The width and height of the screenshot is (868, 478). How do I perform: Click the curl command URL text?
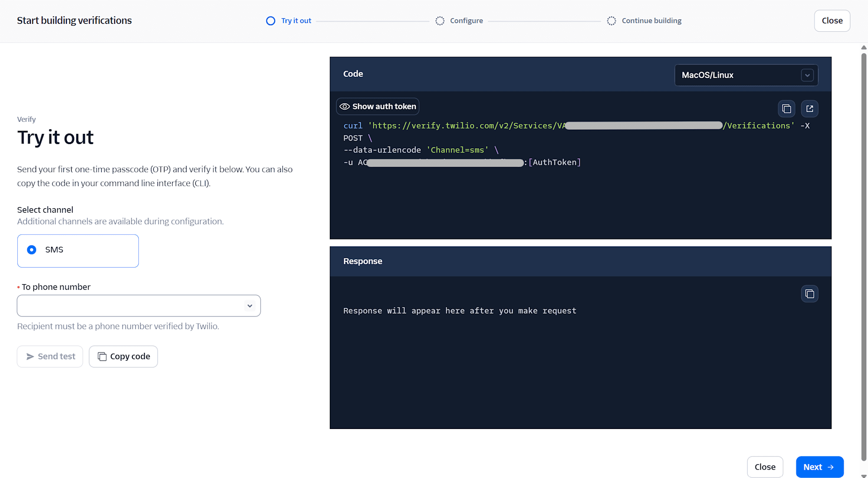[x=582, y=126]
